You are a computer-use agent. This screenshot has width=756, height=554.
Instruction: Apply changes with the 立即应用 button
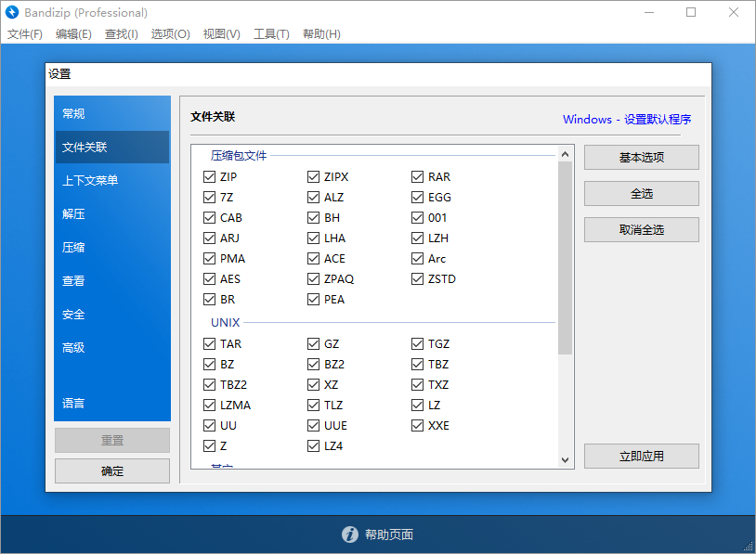coord(641,456)
